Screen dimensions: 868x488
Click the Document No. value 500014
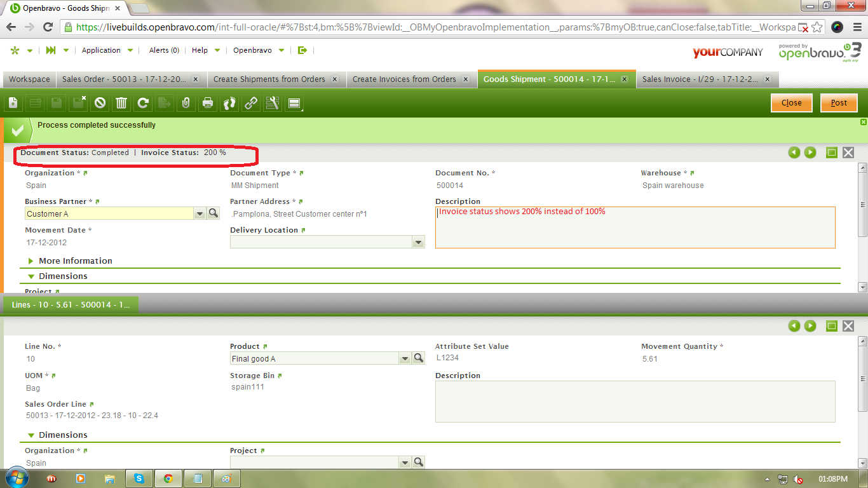[450, 186]
